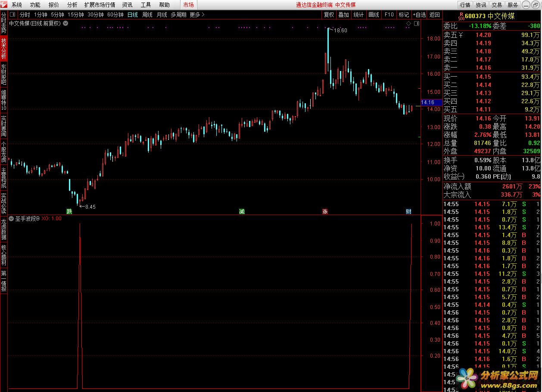Screen dimensions: 542x392
Task: Open the 分析 menu
Action: pos(72,5)
